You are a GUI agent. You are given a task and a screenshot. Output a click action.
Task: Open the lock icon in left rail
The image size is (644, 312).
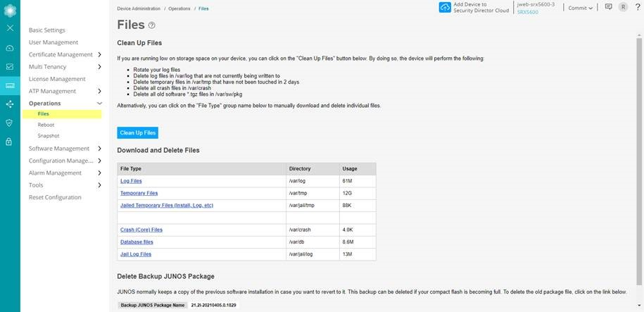10,142
